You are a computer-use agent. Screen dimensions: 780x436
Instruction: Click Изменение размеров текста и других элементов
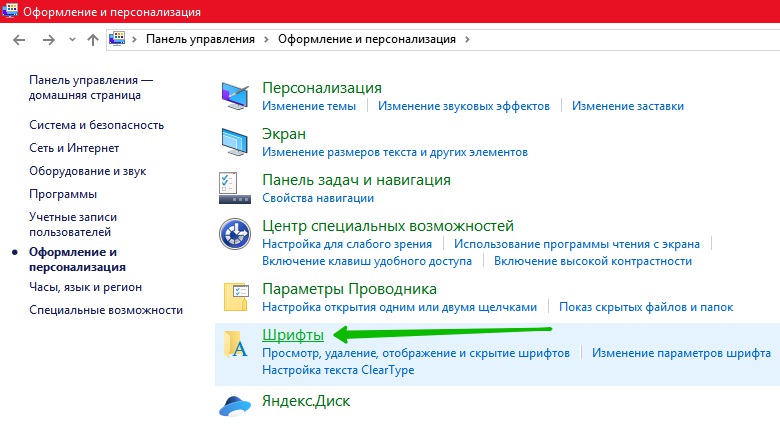[395, 152]
